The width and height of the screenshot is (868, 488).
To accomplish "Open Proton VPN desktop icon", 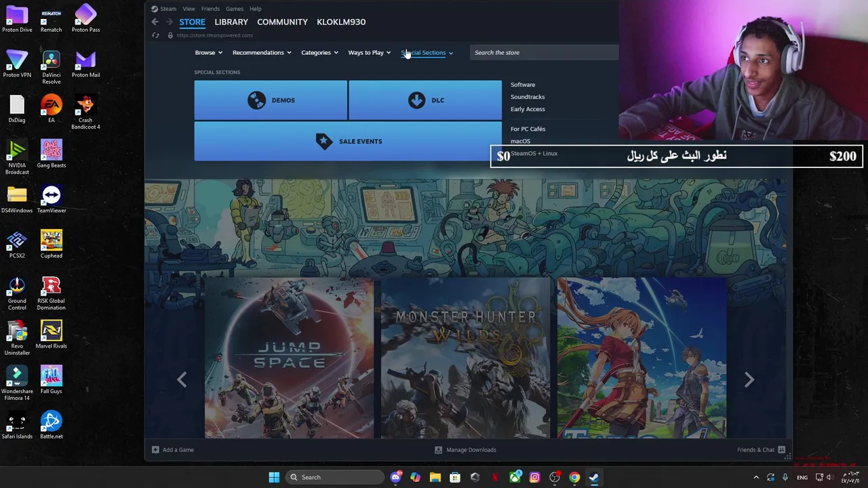I will (17, 64).
